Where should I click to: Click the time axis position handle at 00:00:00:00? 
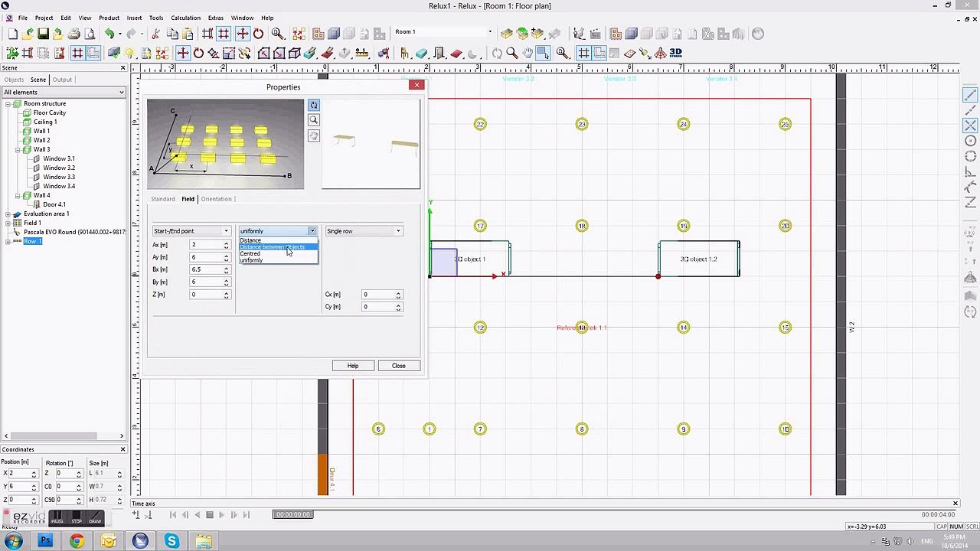(x=293, y=514)
